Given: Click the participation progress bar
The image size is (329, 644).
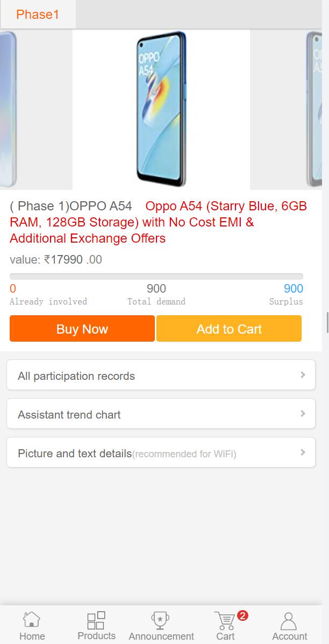Looking at the screenshot, I should point(156,277).
